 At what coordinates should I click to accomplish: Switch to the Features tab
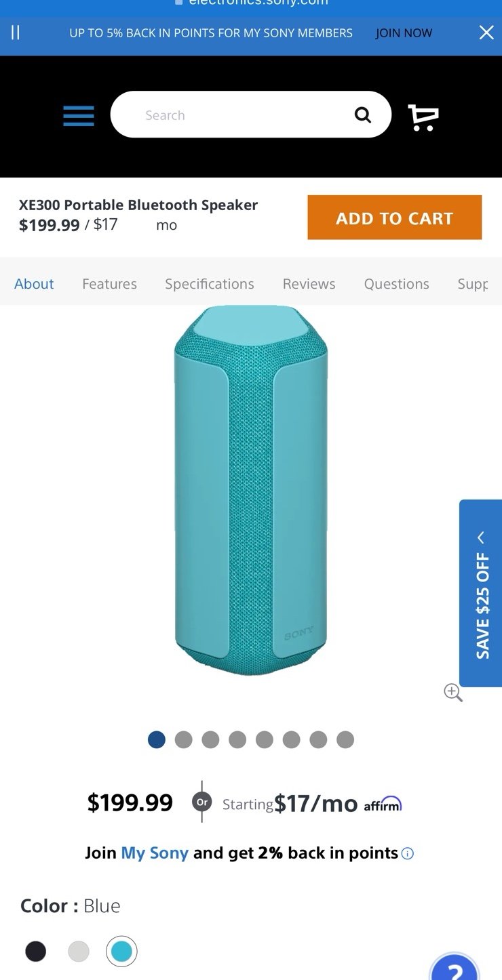tap(109, 284)
